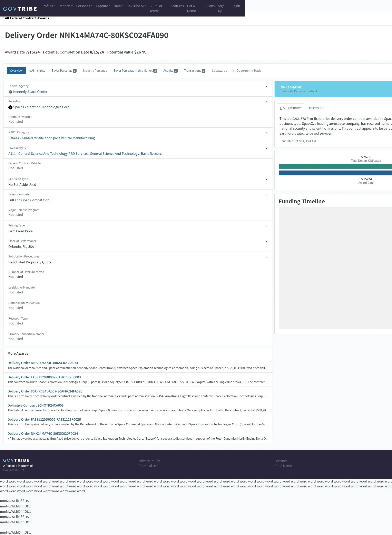Open Delivery Order FA881120D0002-FA881123F0026
The height and width of the screenshot is (535, 392).
tap(44, 420)
